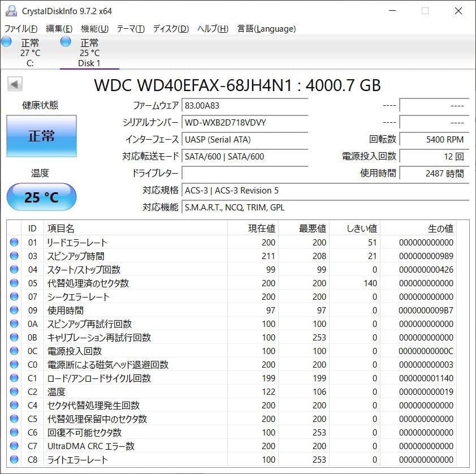
Task: Click the blue health circle above the C: drive
Action: click(x=6, y=41)
